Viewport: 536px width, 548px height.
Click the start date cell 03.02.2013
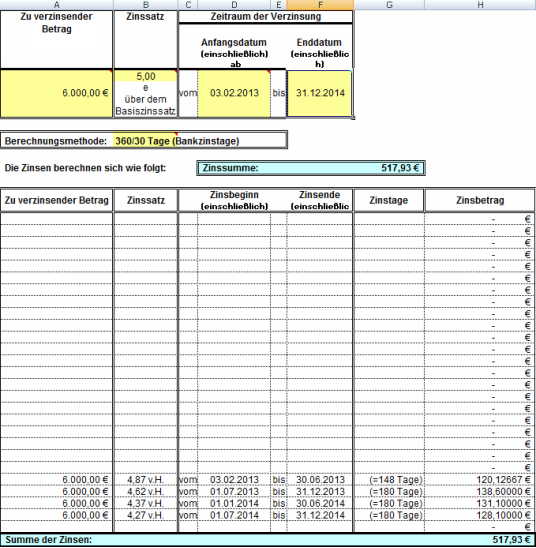234,93
